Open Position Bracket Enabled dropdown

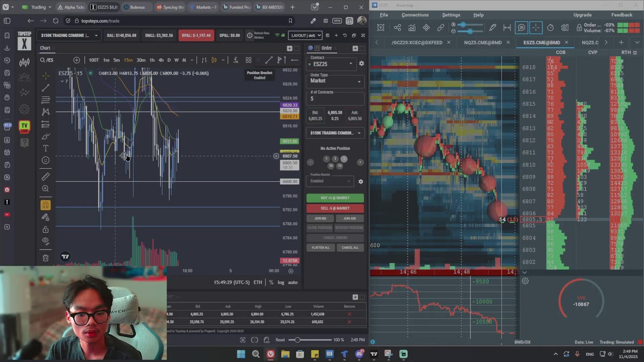[331, 181]
